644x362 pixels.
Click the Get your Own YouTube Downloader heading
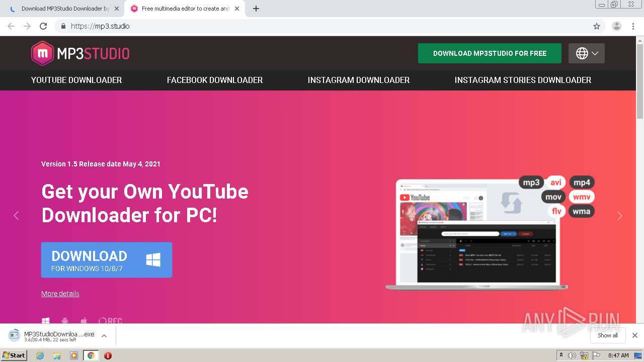point(145,203)
